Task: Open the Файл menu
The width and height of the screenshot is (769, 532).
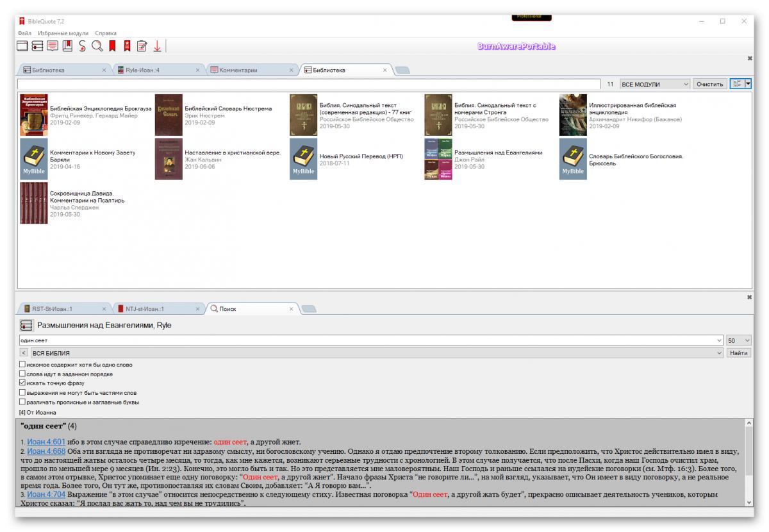Action: coord(24,33)
